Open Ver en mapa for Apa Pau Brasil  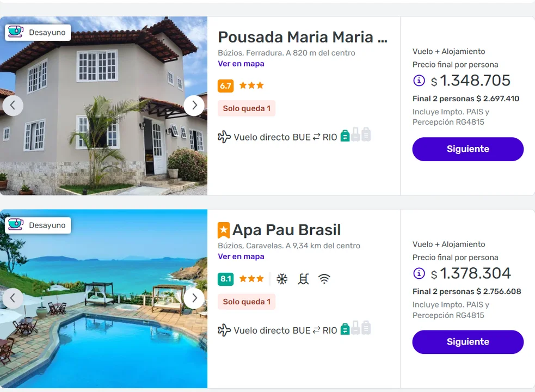[x=241, y=256]
